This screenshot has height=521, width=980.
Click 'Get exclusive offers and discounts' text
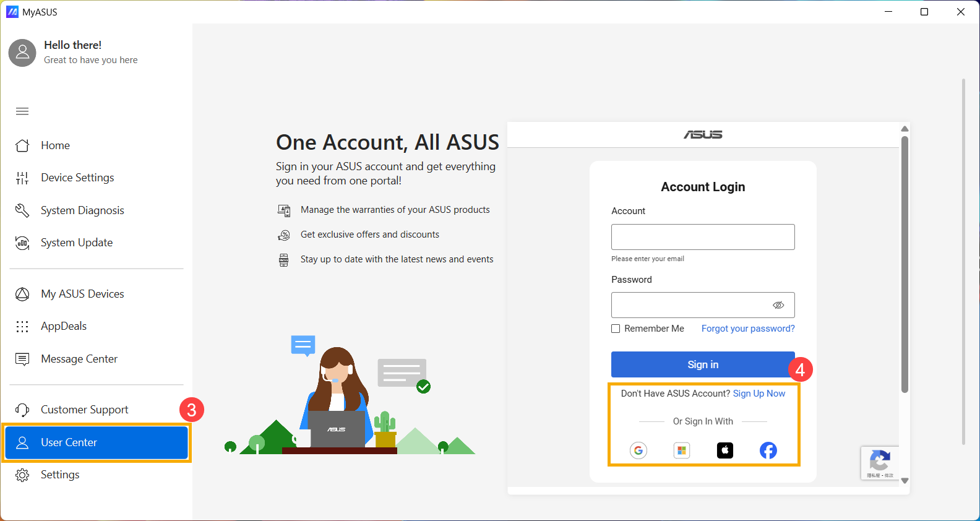coord(370,235)
